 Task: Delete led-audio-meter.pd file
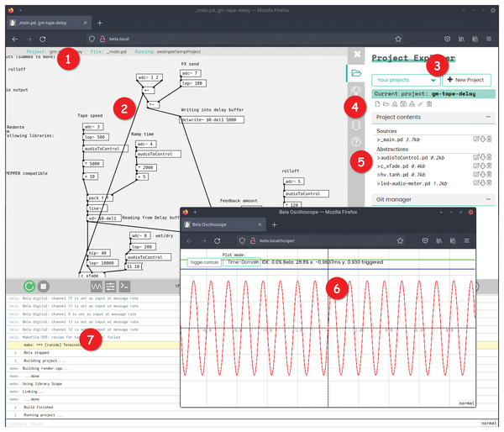pyautogui.click(x=489, y=182)
